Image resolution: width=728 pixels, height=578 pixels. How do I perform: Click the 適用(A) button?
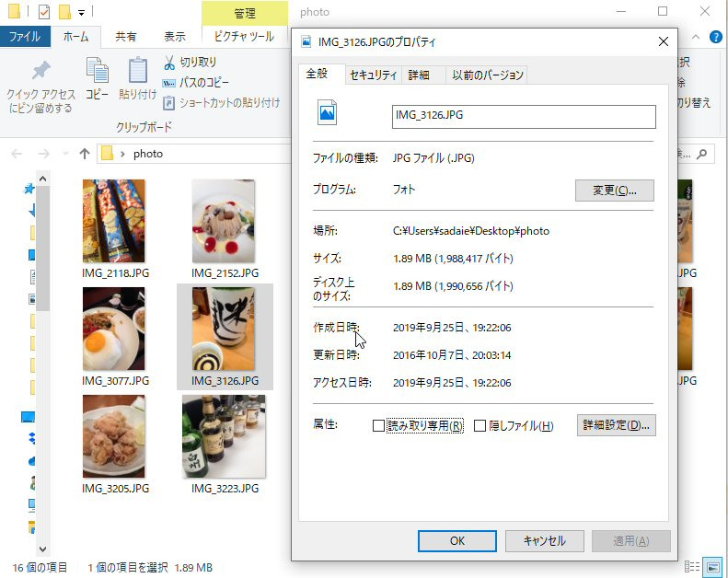click(631, 541)
